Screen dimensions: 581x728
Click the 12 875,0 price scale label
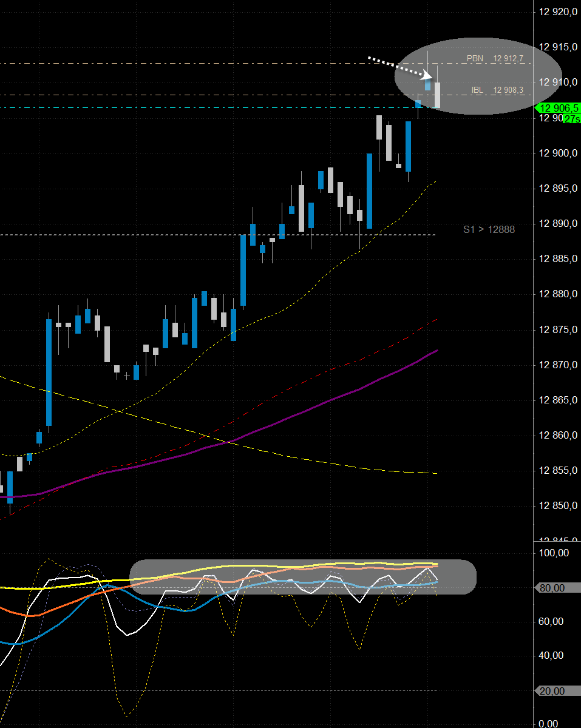click(557, 329)
